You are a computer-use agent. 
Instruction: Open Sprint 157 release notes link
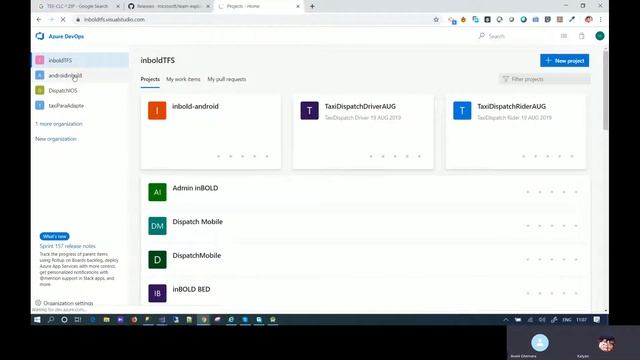click(67, 246)
